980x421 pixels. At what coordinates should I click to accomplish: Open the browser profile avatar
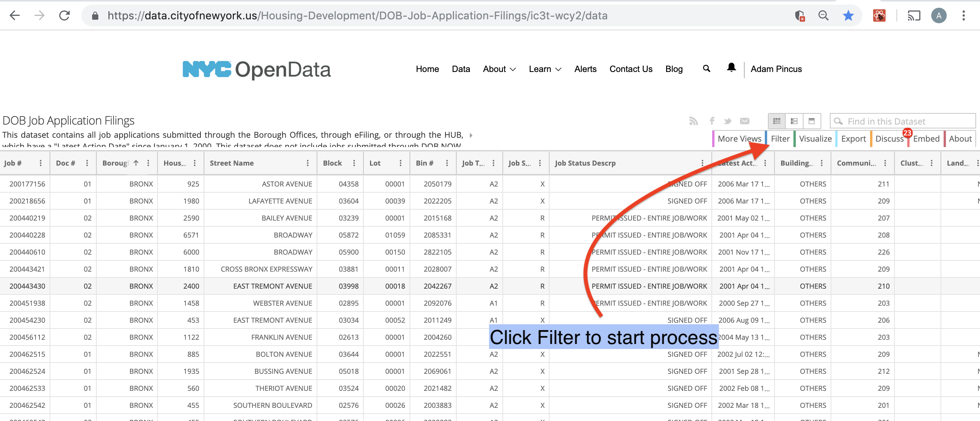[939, 15]
